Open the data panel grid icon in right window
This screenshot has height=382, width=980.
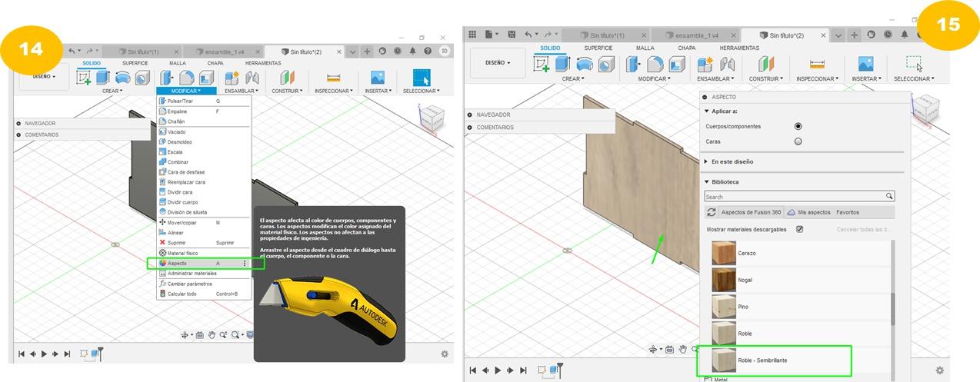(x=472, y=35)
